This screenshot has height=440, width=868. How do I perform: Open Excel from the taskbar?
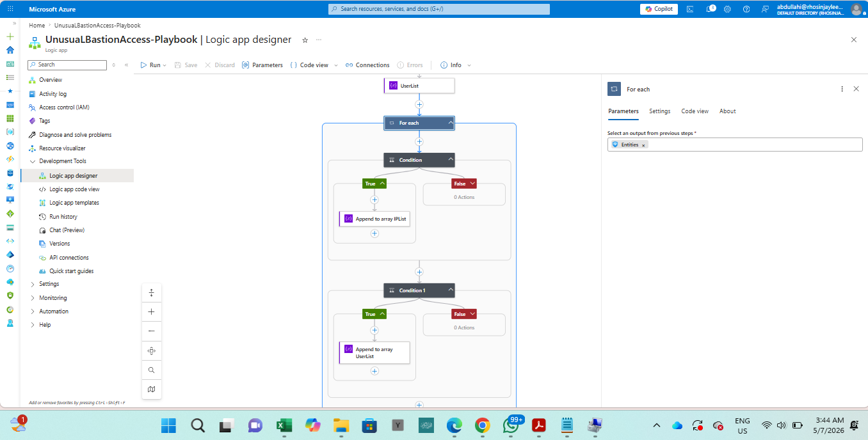[284, 425]
